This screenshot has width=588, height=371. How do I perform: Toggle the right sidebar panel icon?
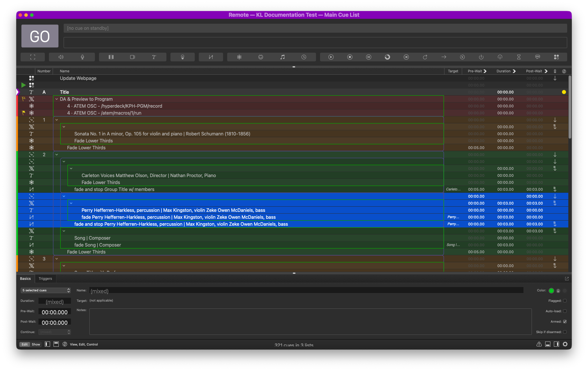tap(556, 344)
